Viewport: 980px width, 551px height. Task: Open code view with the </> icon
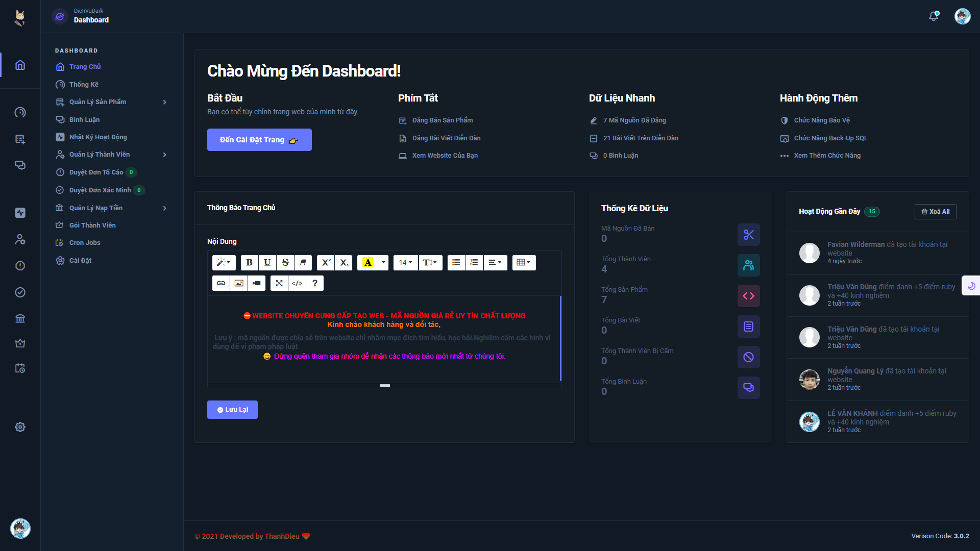point(297,283)
